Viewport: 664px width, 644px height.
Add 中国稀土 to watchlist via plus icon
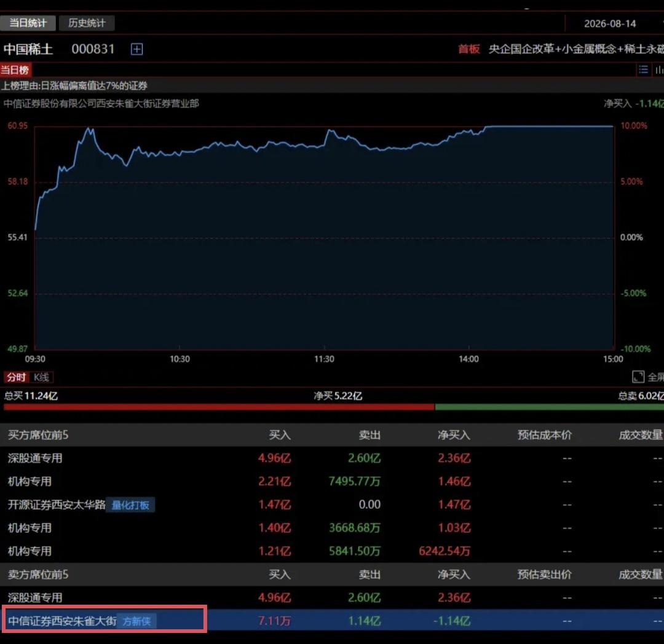click(136, 49)
